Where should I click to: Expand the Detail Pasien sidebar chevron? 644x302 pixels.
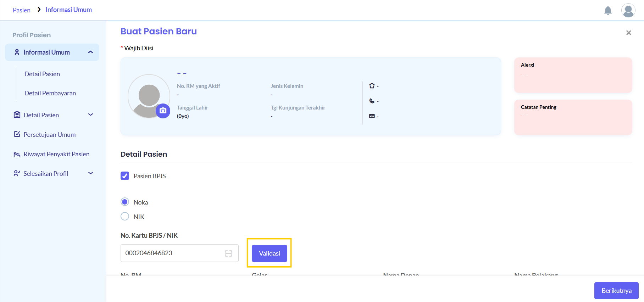tap(90, 114)
